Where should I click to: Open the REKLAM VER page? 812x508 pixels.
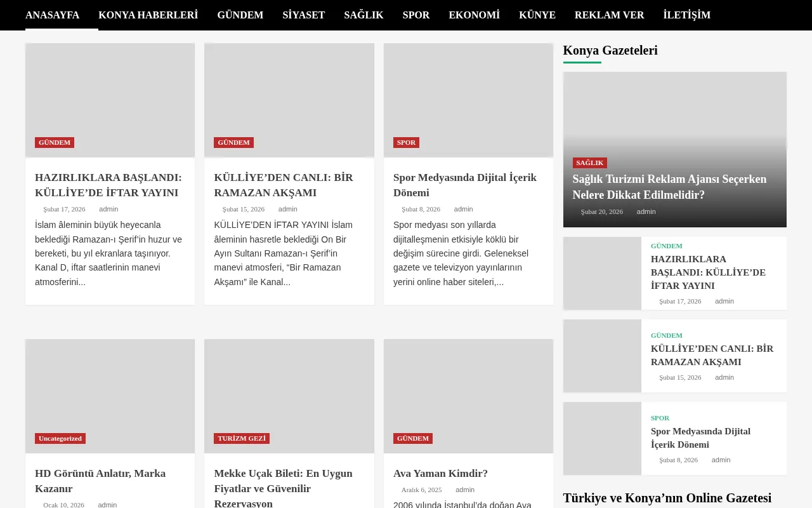(609, 15)
